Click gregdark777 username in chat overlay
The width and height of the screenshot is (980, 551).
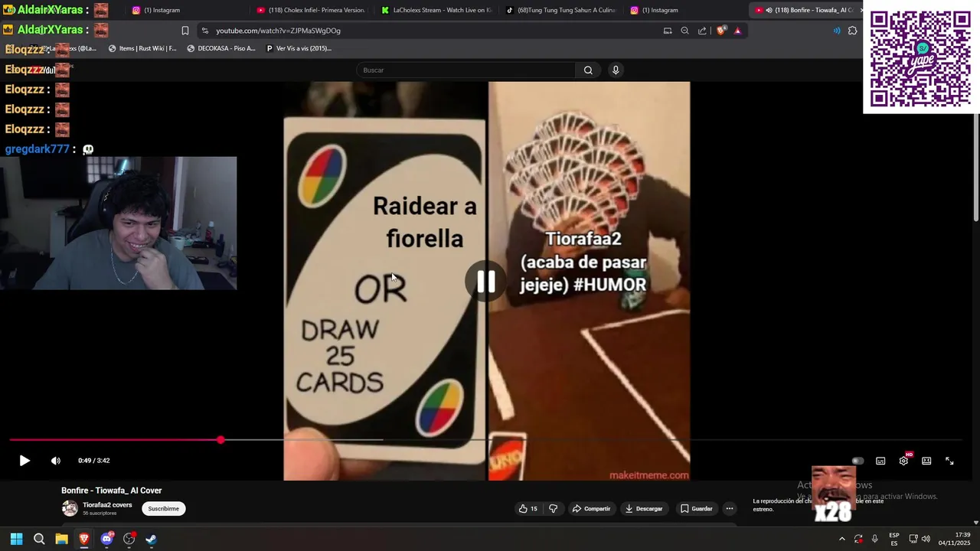(x=37, y=149)
